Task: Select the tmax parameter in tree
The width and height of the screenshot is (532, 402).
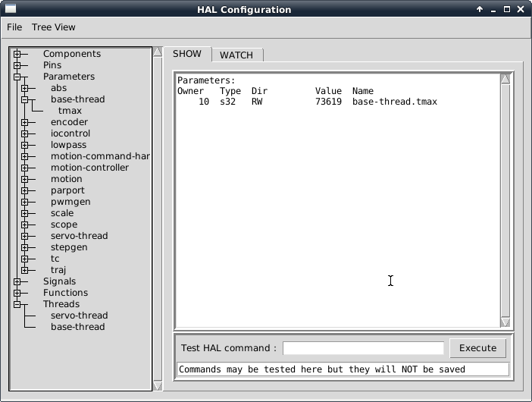Action: point(70,111)
